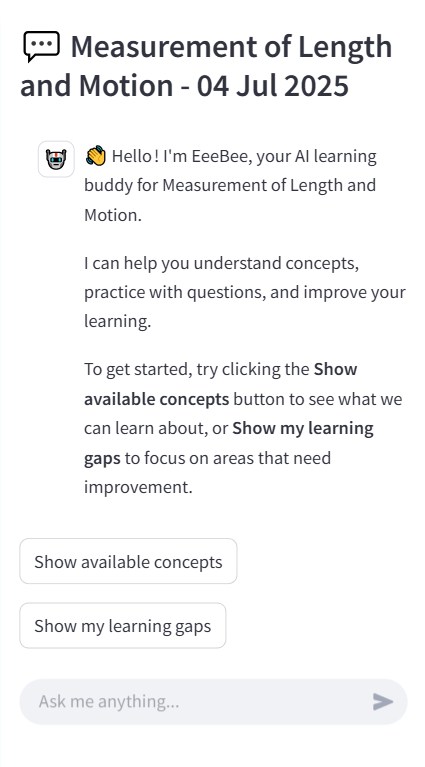
Task: Click the speech bubble icon in the title
Action: [x=42, y=46]
